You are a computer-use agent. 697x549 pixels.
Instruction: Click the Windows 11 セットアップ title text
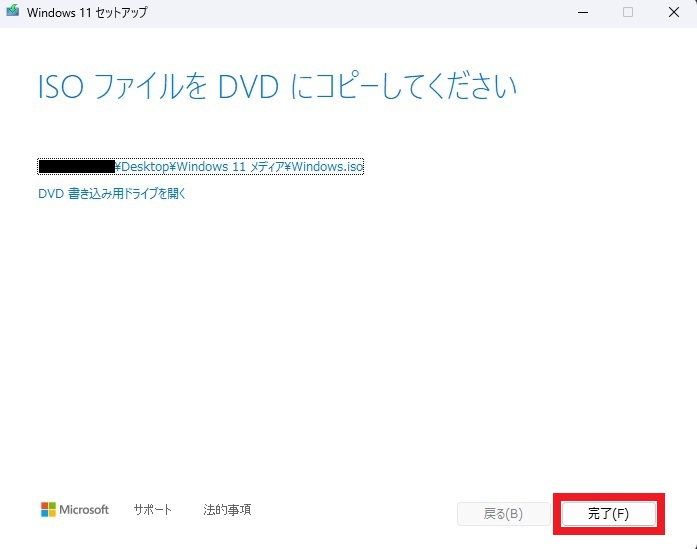(x=87, y=12)
